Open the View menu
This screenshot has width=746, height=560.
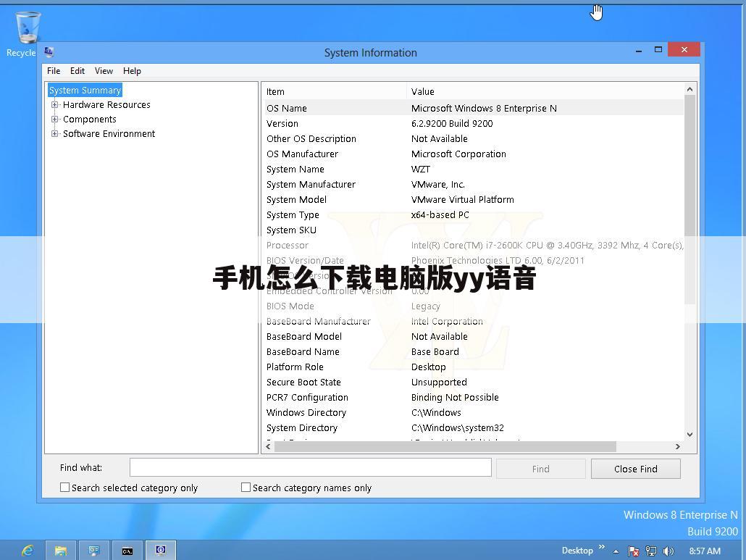pos(104,71)
